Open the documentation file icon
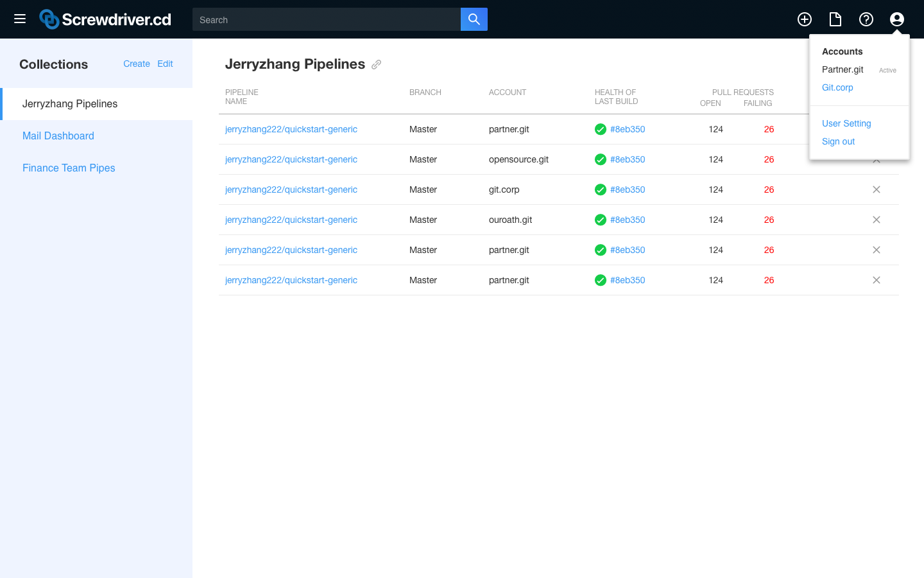The image size is (924, 578). (835, 19)
